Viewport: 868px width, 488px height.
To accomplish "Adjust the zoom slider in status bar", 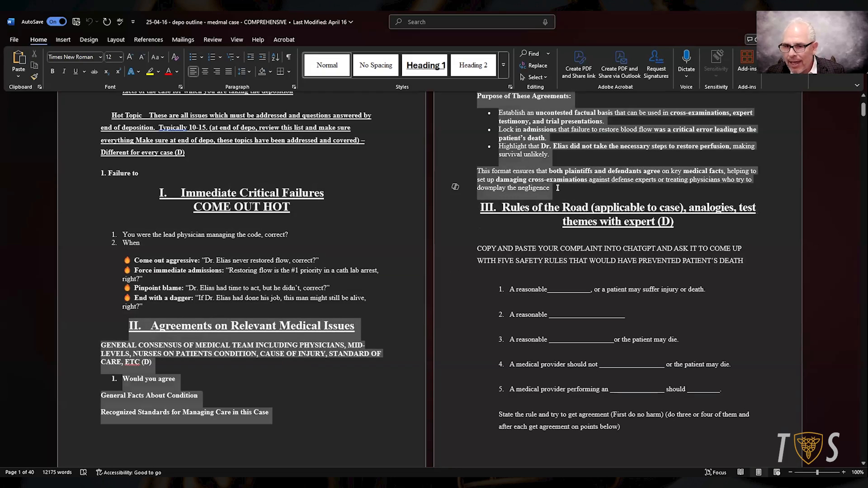I will click(x=817, y=472).
